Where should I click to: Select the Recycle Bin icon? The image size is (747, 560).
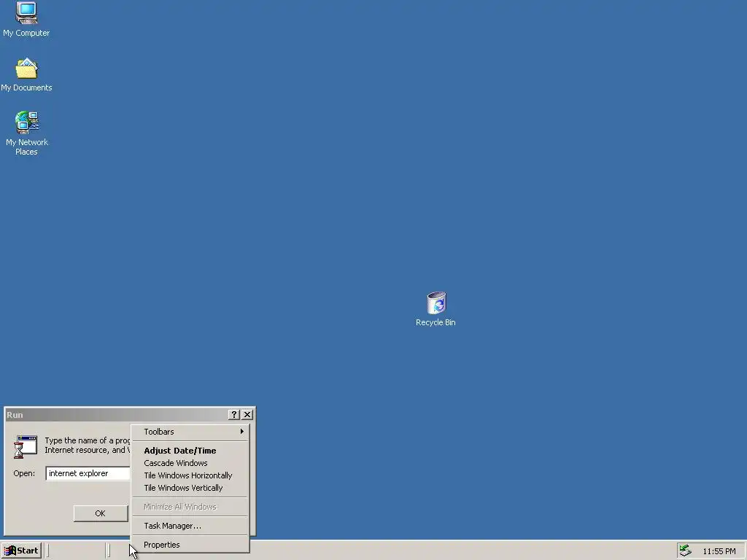click(436, 309)
